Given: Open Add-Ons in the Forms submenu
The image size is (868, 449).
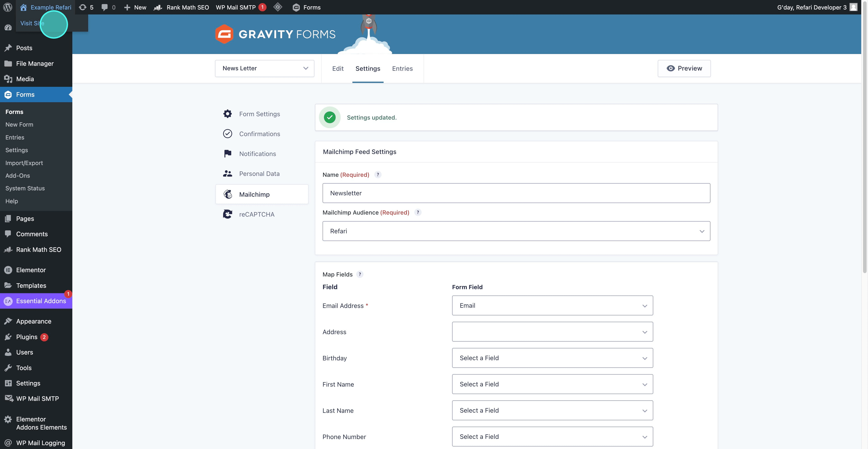Looking at the screenshot, I should pyautogui.click(x=18, y=176).
